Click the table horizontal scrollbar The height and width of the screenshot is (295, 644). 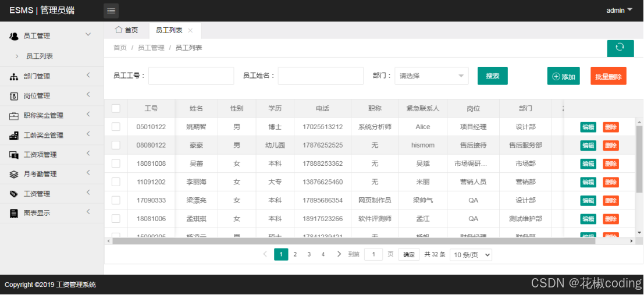(354, 241)
